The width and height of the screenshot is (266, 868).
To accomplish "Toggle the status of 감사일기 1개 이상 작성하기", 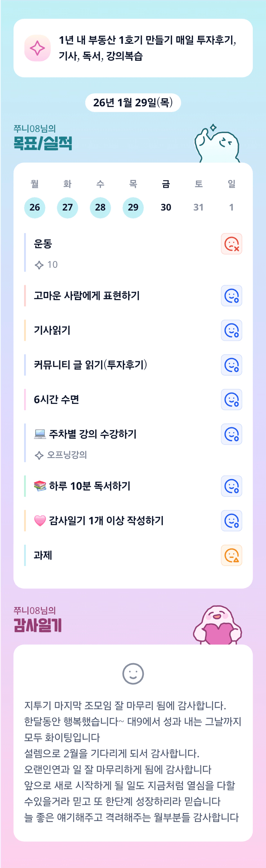I will 231,521.
